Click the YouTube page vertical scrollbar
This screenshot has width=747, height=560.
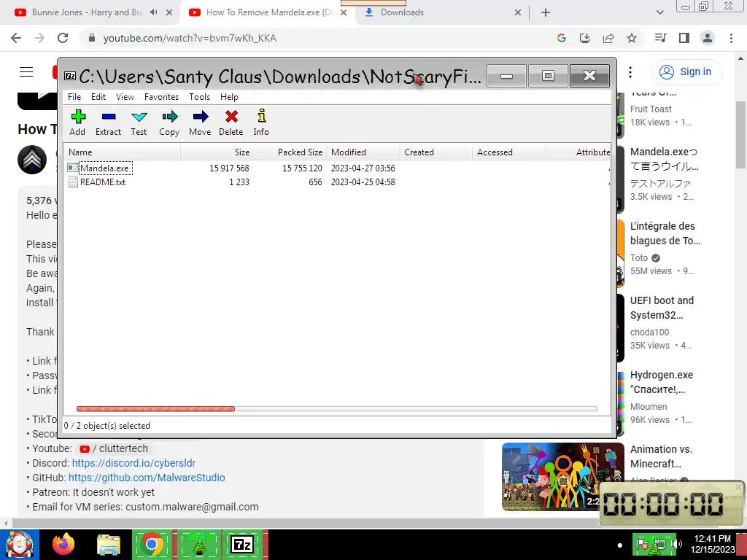click(x=741, y=134)
